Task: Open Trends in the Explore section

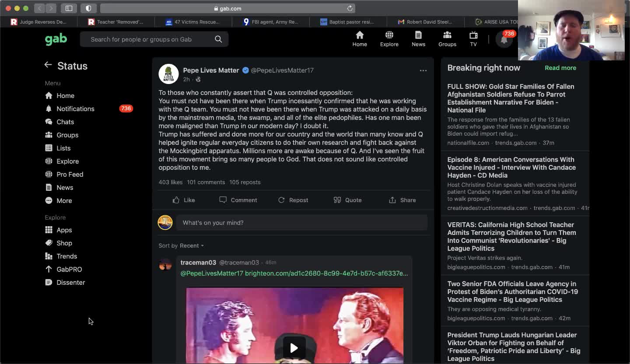Action: click(x=61, y=256)
